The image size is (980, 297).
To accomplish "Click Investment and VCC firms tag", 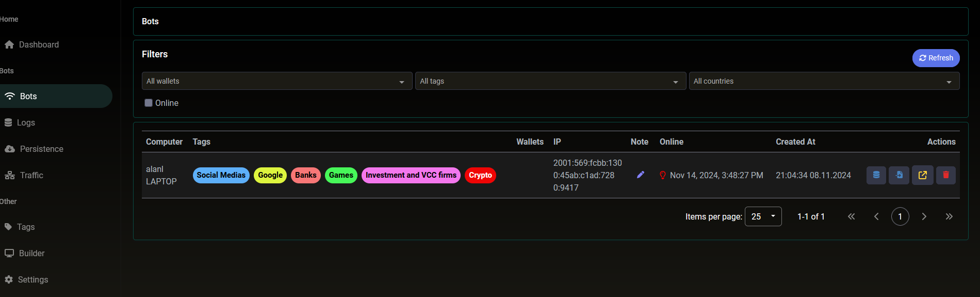I will tap(411, 175).
